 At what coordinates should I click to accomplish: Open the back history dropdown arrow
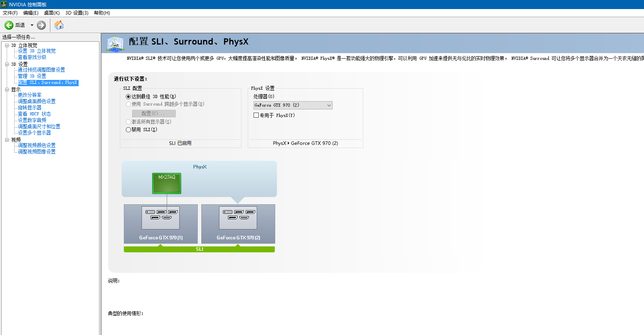(x=32, y=25)
